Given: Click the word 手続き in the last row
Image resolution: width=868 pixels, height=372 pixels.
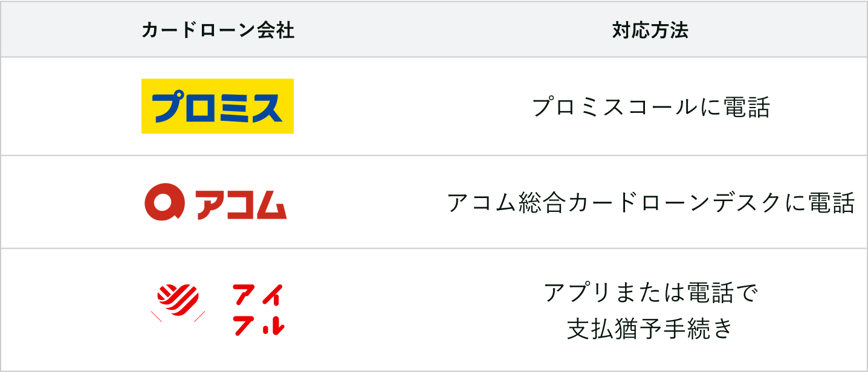Looking at the screenshot, I should coord(698,328).
